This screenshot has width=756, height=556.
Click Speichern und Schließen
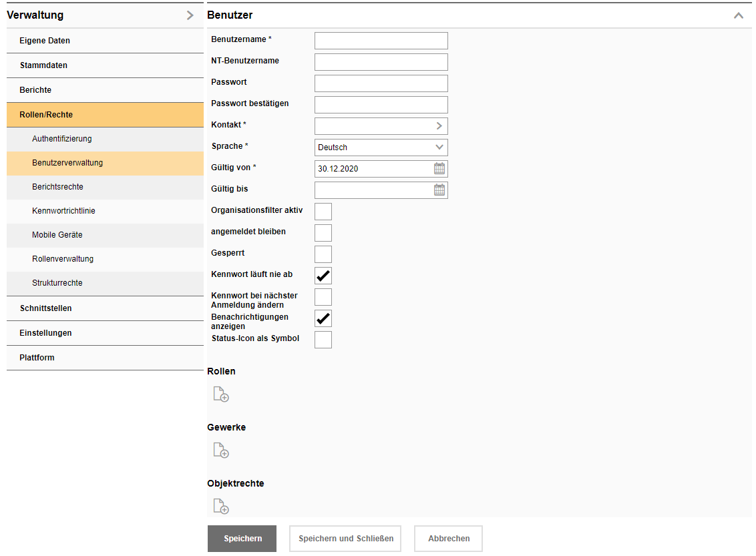coord(345,539)
